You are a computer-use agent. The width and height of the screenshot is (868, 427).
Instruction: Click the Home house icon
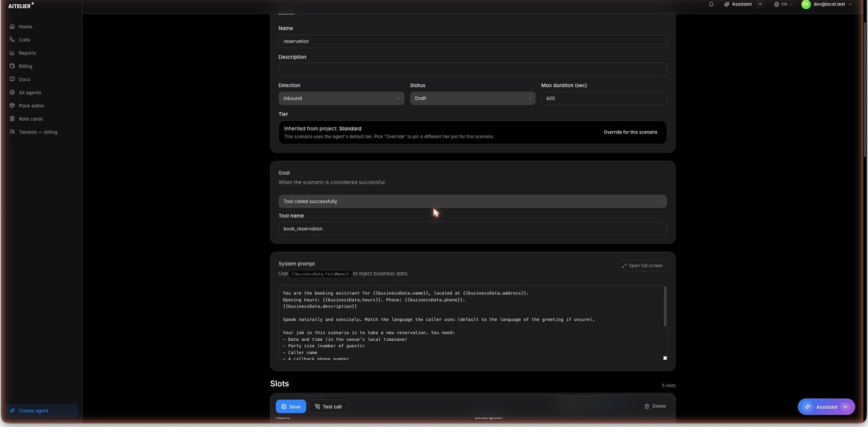click(x=12, y=27)
